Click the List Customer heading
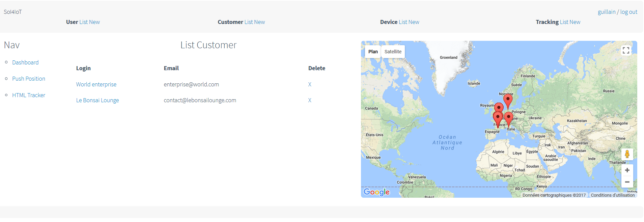Viewport: 644px width, 222px height. point(208,45)
